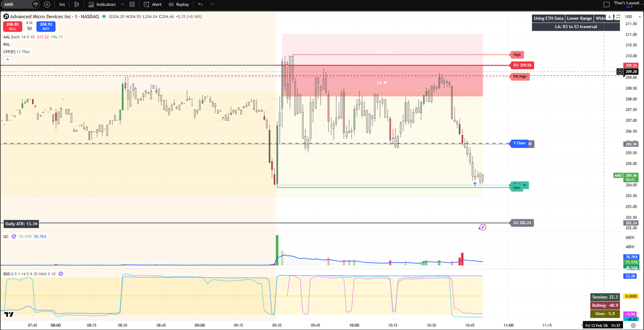Click the fullscreen brackets icon beside USD
This screenshot has width=644, height=330.
pyautogui.click(x=619, y=18)
